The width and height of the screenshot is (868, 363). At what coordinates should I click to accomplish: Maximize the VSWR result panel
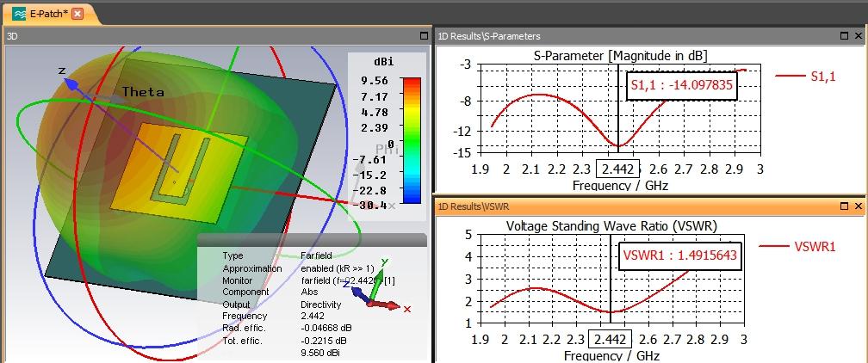[844, 206]
